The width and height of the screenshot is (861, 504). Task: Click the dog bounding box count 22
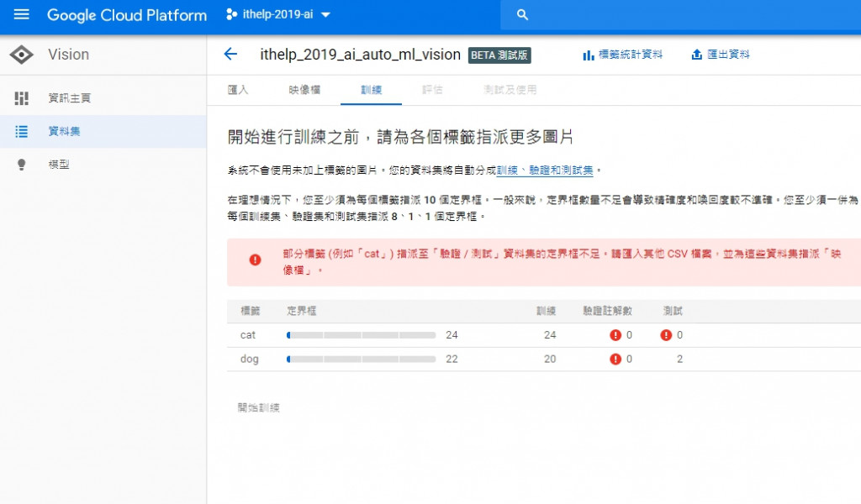[452, 360]
